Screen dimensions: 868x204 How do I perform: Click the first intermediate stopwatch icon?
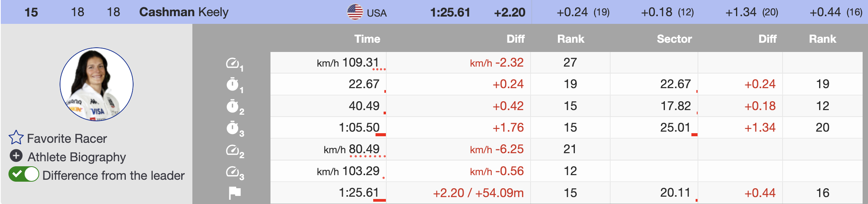[233, 84]
